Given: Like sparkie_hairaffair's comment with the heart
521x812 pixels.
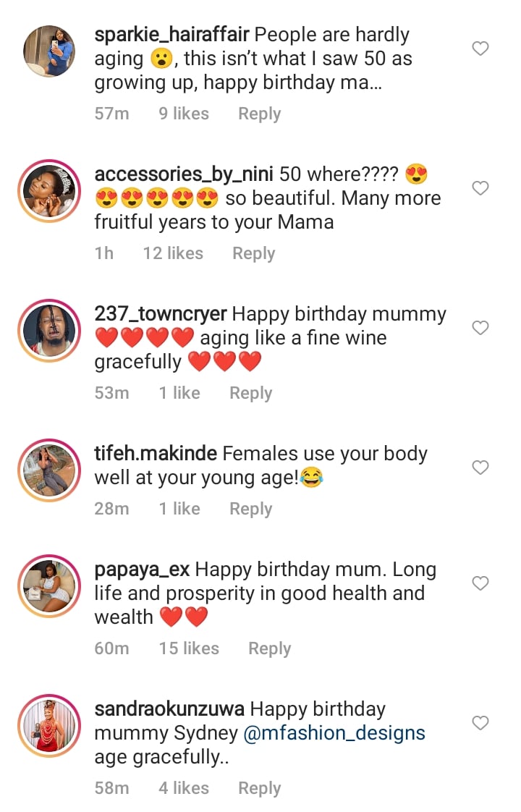Looking at the screenshot, I should coord(480,48).
